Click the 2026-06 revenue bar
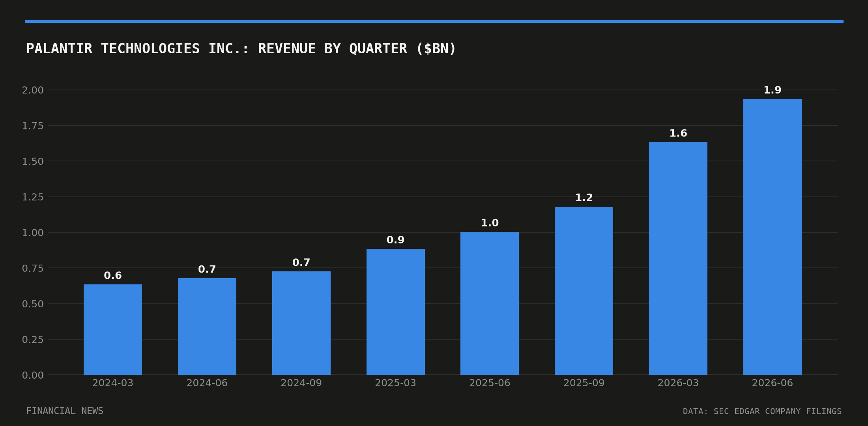868x426 pixels. click(773, 237)
